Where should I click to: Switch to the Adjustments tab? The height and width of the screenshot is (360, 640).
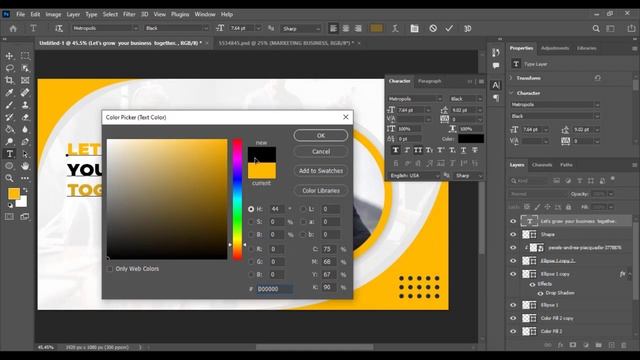point(555,48)
